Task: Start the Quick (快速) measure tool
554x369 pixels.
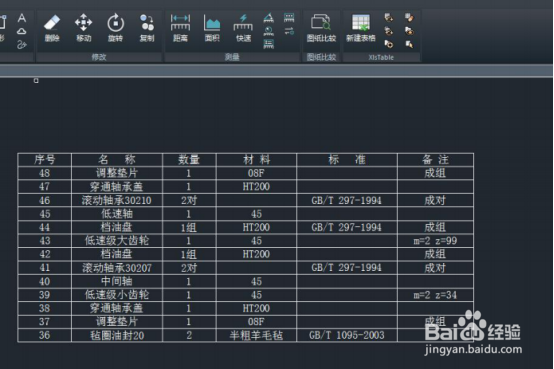Action: (x=243, y=28)
